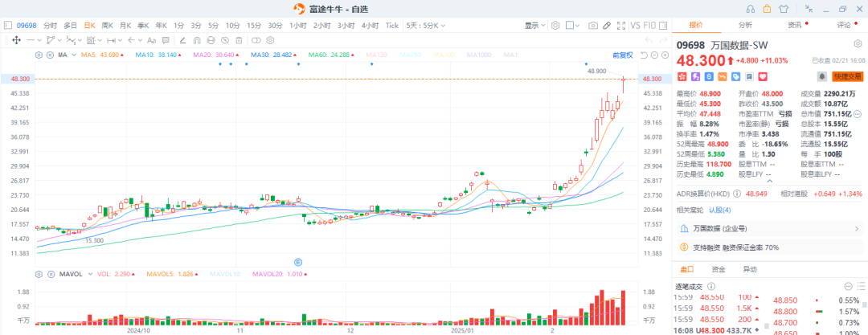Open chart settings gear next to 显示
This screenshot has height=335, width=868.
[x=555, y=26]
